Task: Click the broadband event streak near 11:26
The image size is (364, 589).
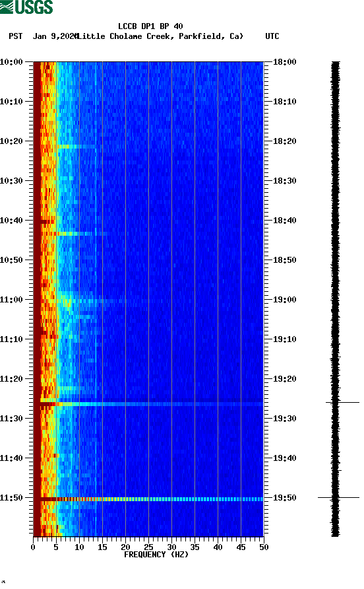Action: [152, 404]
